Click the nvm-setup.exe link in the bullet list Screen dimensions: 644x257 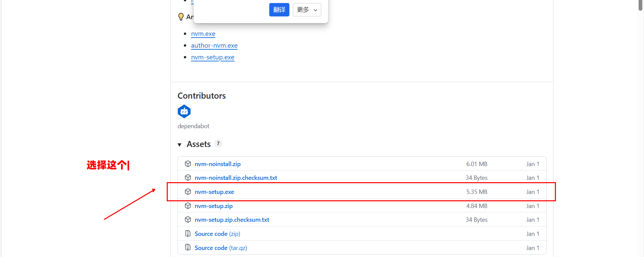(212, 57)
